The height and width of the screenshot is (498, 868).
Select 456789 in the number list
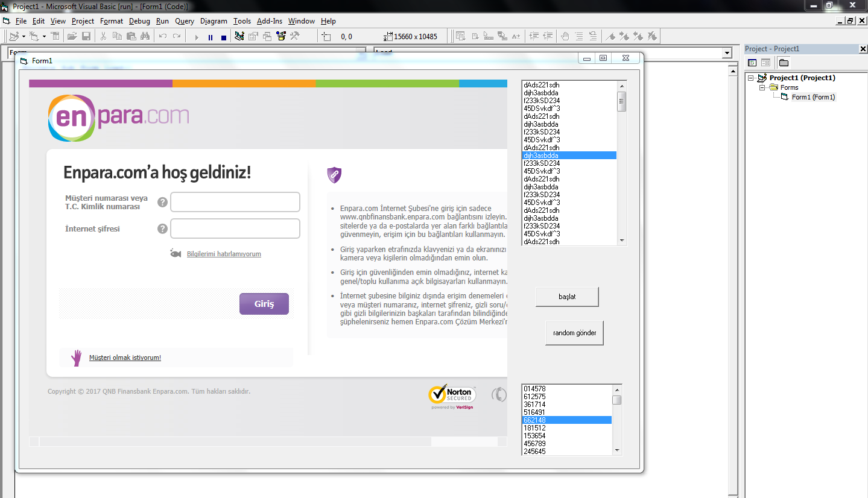(567, 443)
